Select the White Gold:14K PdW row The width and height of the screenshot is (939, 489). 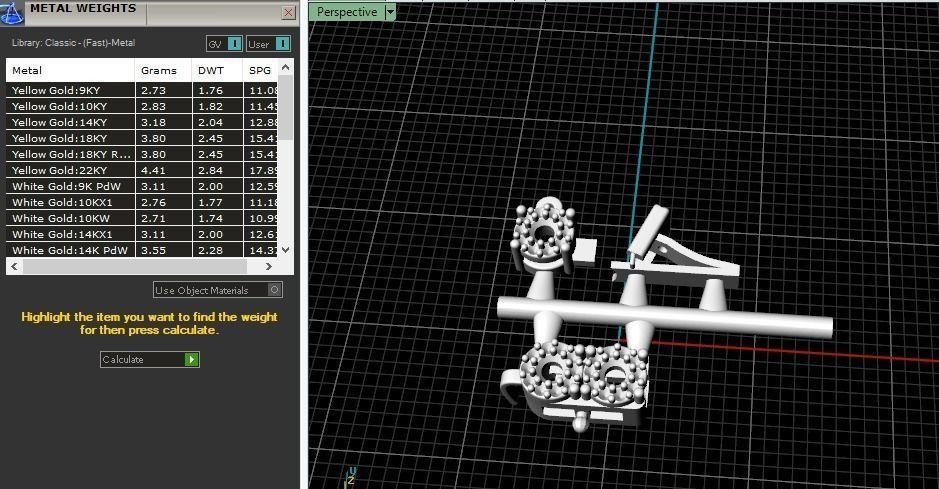[x=142, y=250]
